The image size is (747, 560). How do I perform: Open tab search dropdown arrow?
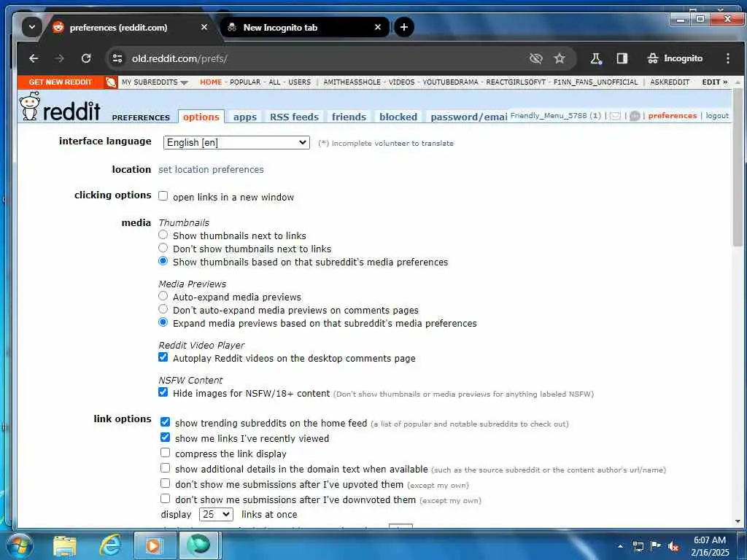click(32, 27)
